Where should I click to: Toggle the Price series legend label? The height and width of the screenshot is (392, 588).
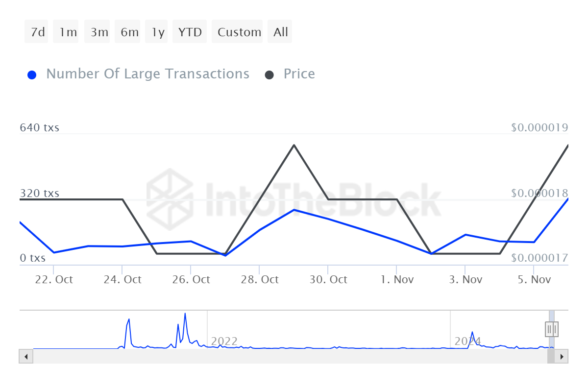pos(299,74)
